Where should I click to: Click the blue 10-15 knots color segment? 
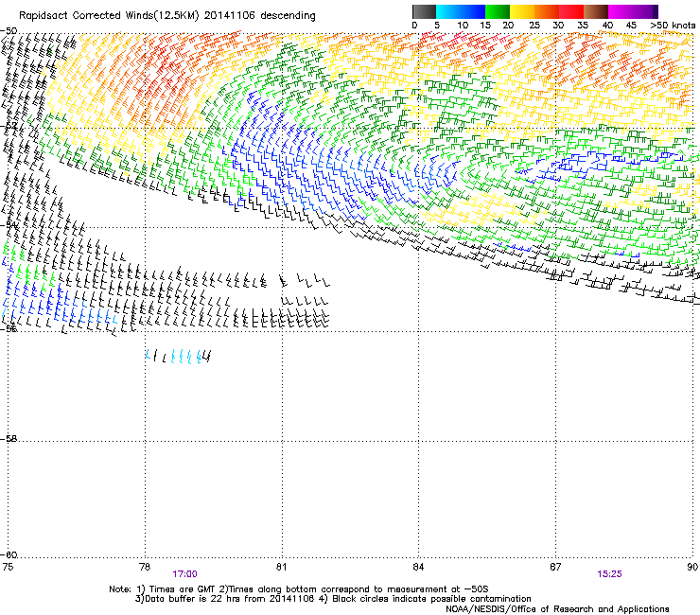coord(472,11)
